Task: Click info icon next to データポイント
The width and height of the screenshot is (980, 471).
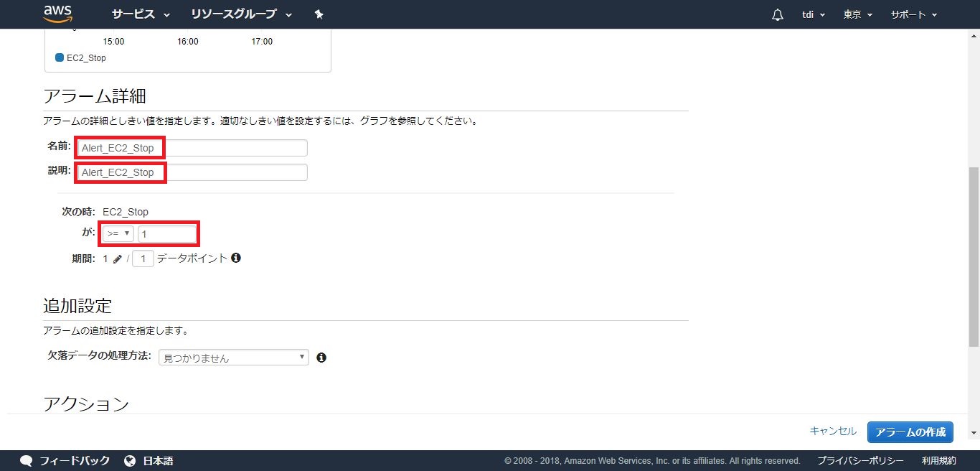Action: (x=236, y=258)
